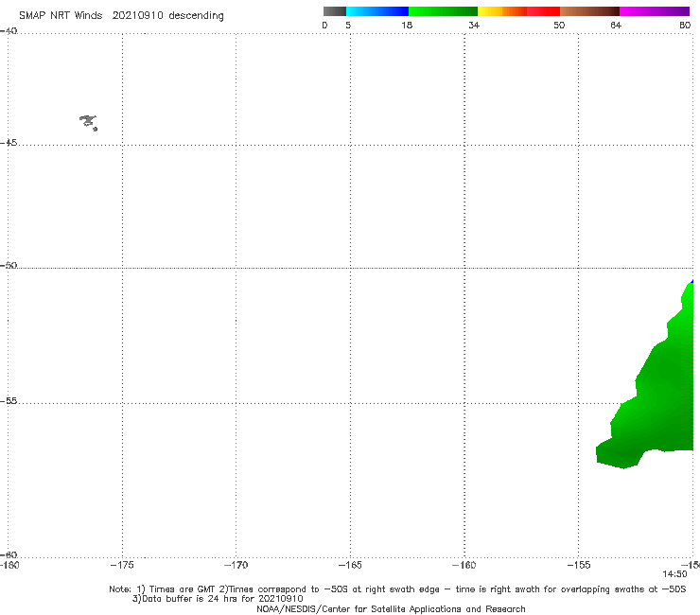This screenshot has height=615, width=700.
Task: Click the yellow-orange segment of the color bar
Action: [502, 11]
